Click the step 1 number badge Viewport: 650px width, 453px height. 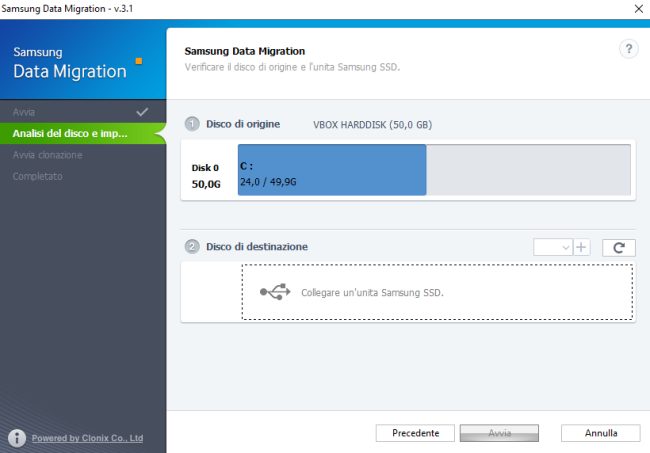click(x=192, y=125)
